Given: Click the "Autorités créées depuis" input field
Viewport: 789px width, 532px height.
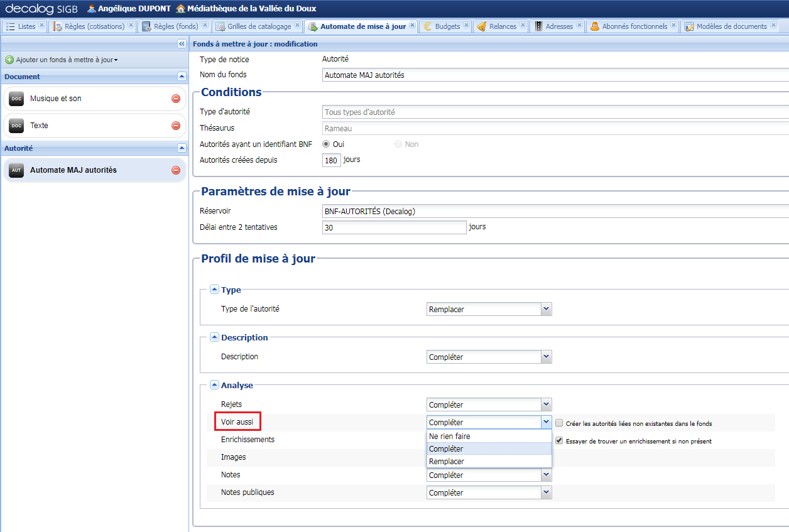Looking at the screenshot, I should pyautogui.click(x=331, y=160).
